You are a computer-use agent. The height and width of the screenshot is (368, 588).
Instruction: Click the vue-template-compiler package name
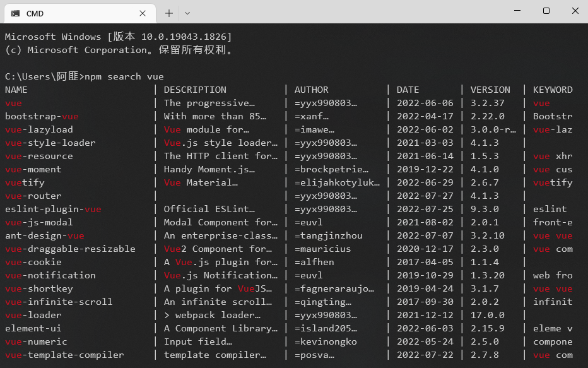pyautogui.click(x=64, y=355)
